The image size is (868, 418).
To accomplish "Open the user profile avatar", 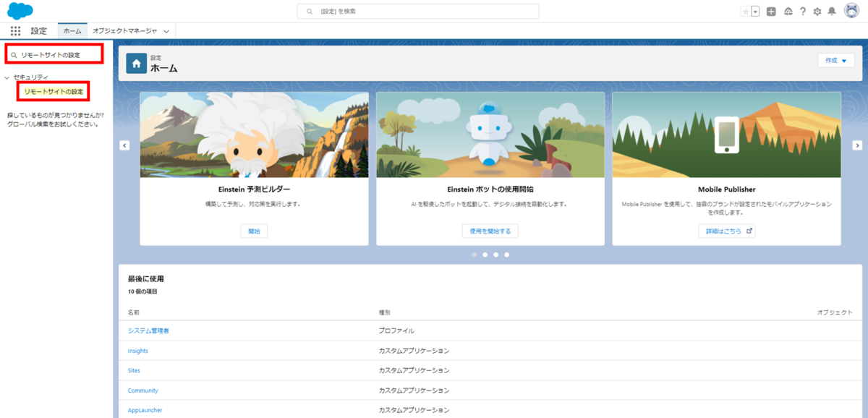I will coord(851,11).
